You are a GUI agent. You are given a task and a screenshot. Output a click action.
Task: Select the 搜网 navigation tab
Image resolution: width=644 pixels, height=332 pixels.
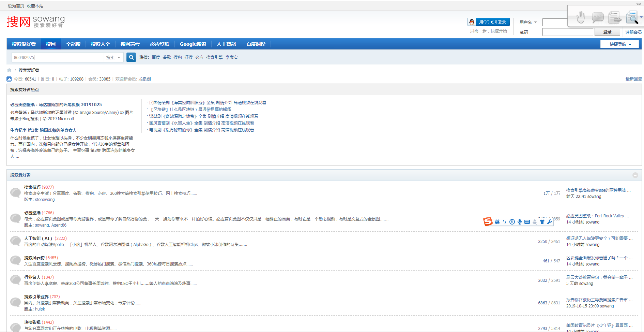(51, 44)
